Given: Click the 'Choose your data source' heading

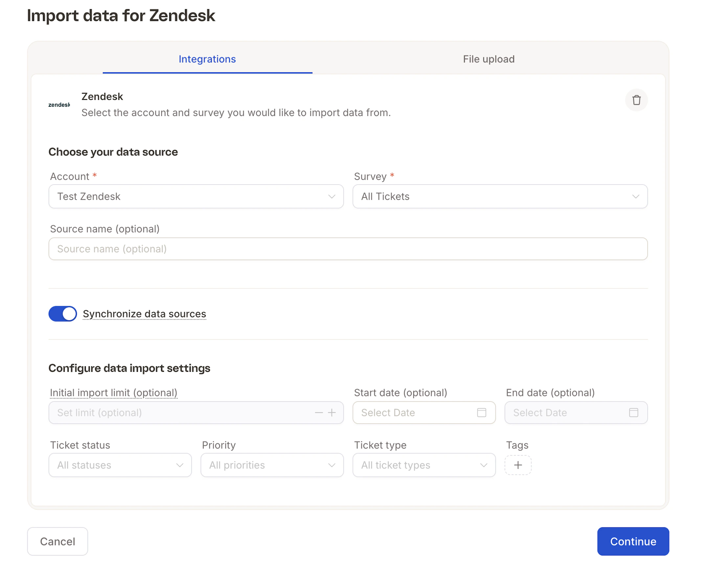Looking at the screenshot, I should coord(113,152).
